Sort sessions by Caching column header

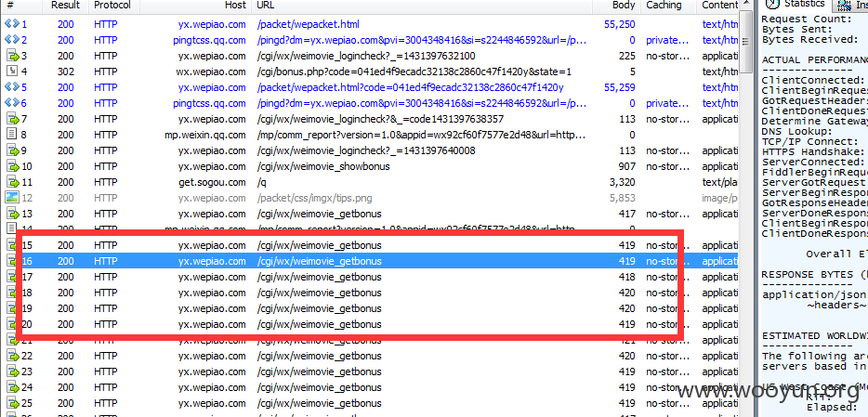tap(664, 5)
